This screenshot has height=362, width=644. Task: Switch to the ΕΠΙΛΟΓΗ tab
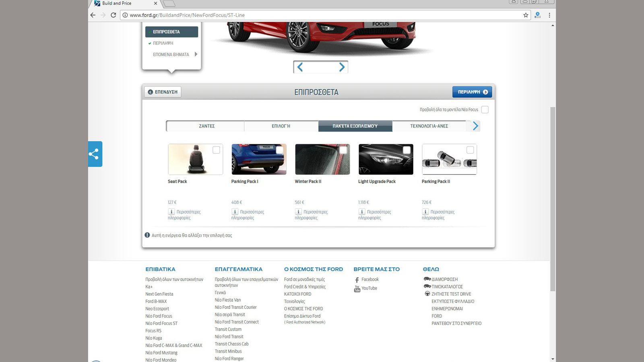(x=281, y=126)
